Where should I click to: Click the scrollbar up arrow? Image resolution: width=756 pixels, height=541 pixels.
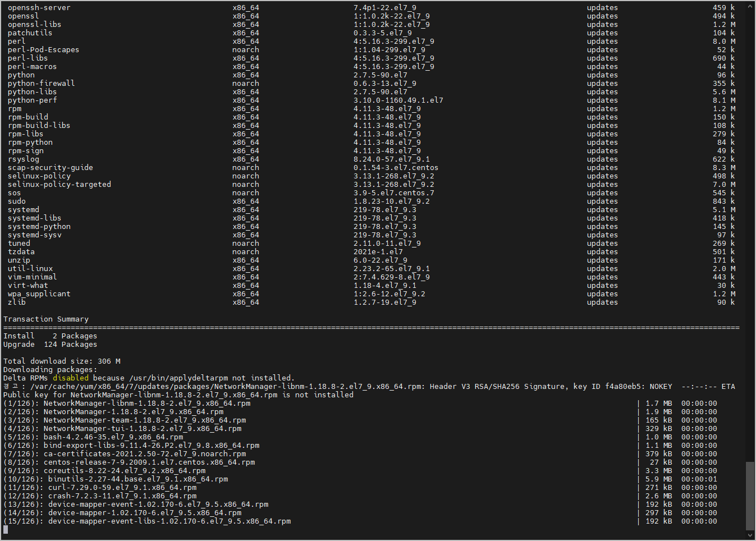[750, 6]
